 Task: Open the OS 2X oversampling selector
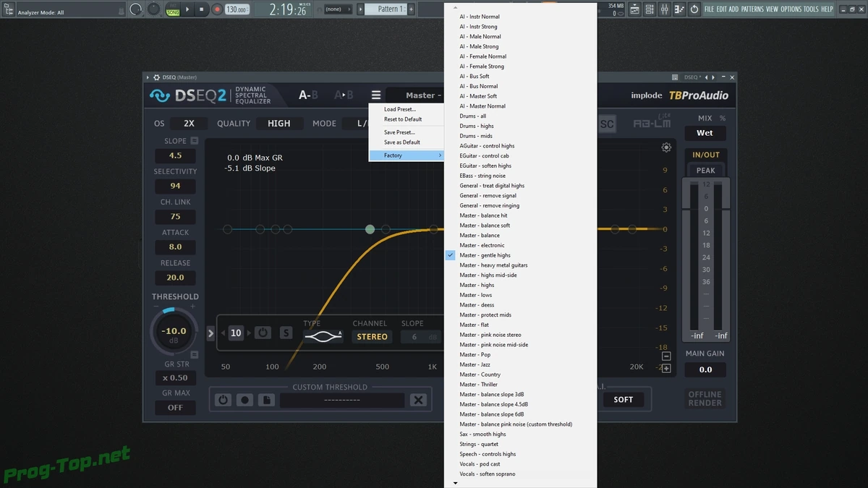coord(189,124)
